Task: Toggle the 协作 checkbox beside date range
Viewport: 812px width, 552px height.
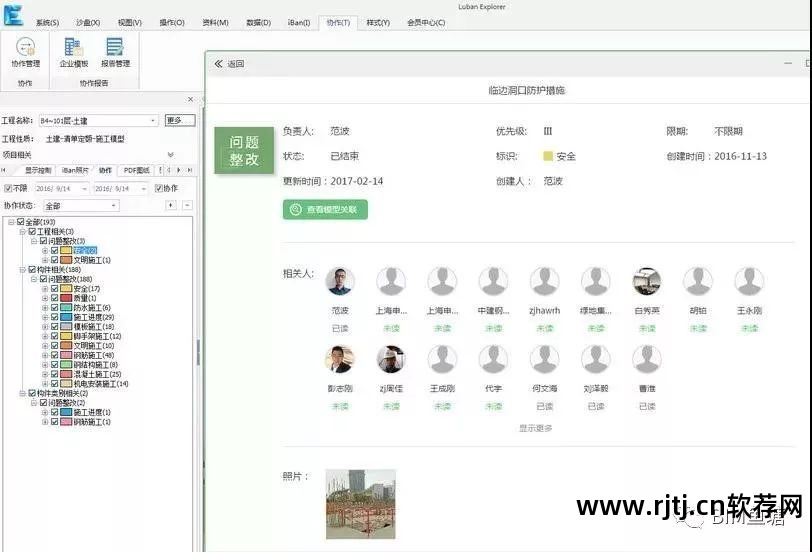Action: click(159, 188)
